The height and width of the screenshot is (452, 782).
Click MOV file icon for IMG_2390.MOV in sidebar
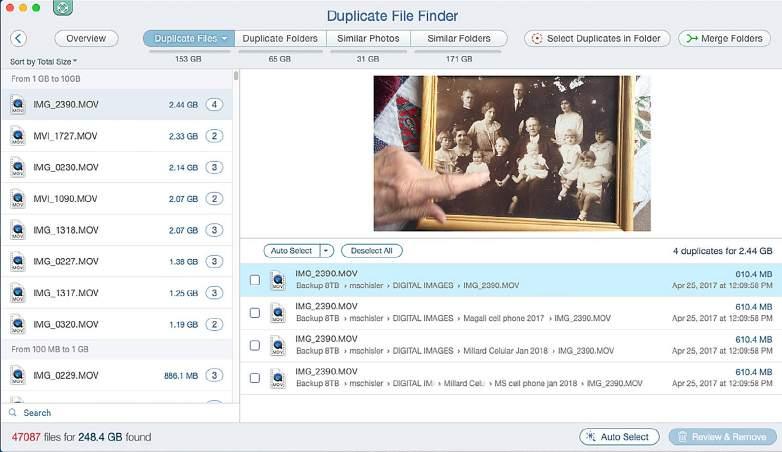tap(18, 104)
